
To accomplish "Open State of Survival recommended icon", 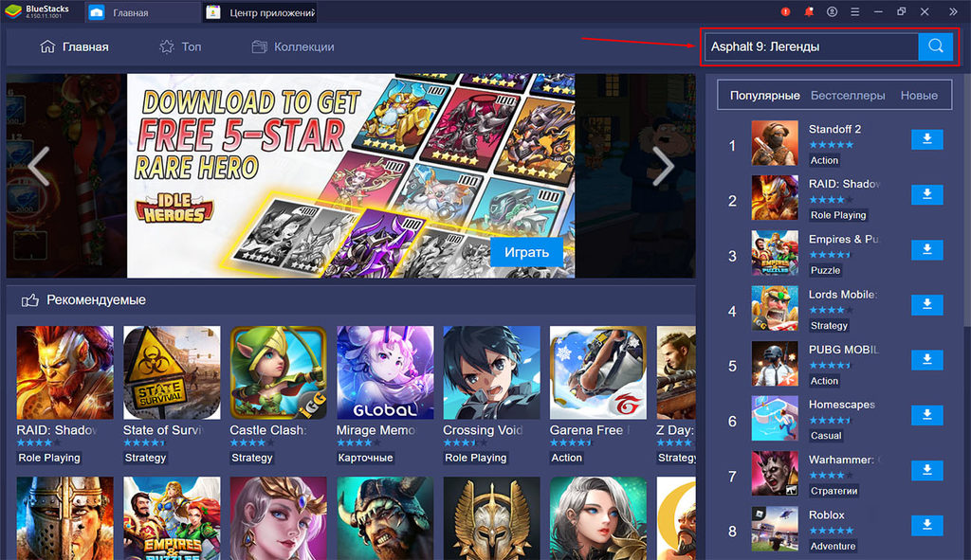I will coord(172,372).
